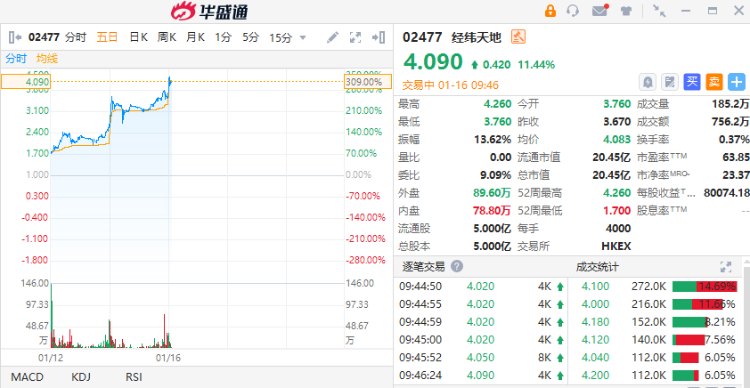Screen dimensions: 750x388
Task: Click the orange 卖 sell button
Action: tap(714, 82)
